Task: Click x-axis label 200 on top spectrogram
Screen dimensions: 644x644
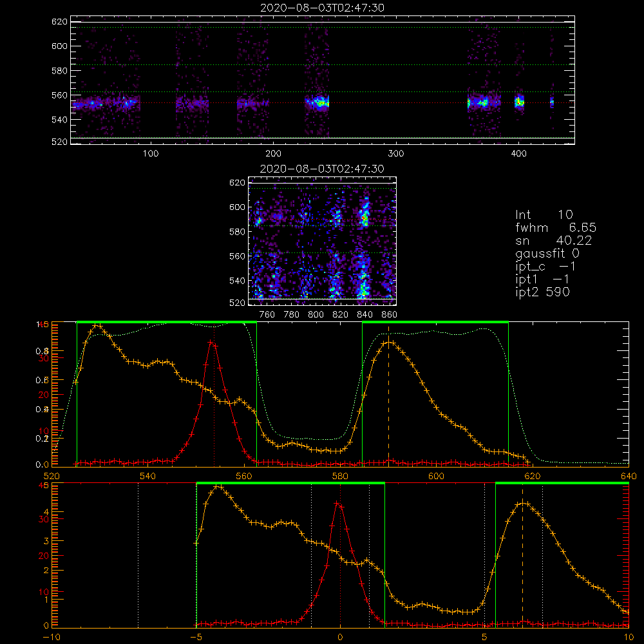Action: pos(273,154)
